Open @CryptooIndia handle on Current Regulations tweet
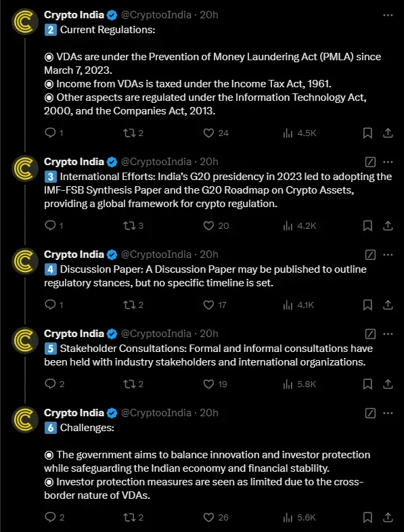The image size is (404, 532). click(x=156, y=15)
